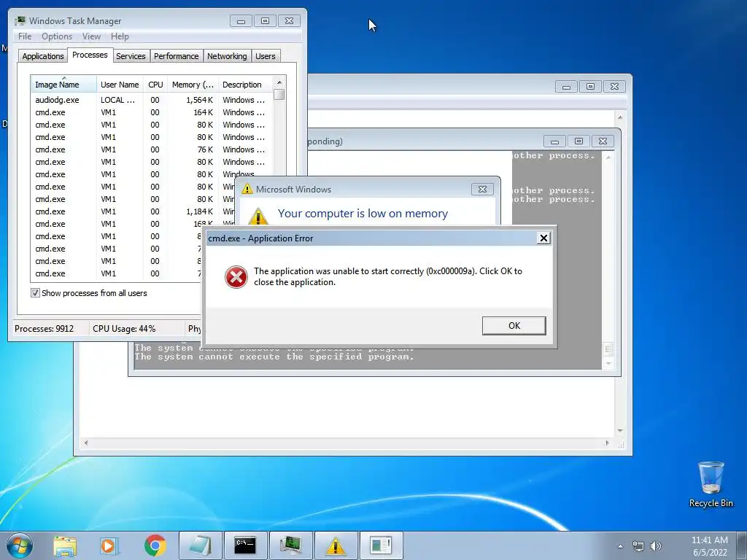Click the volume speaker tray icon
The height and width of the screenshot is (560, 747).
coord(656,546)
